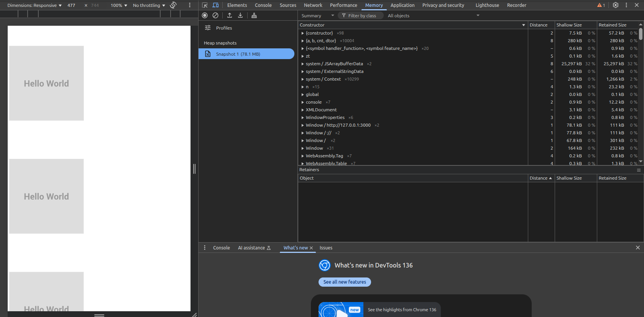Expand the {constructor} row
The height and width of the screenshot is (317, 644).
[302, 33]
